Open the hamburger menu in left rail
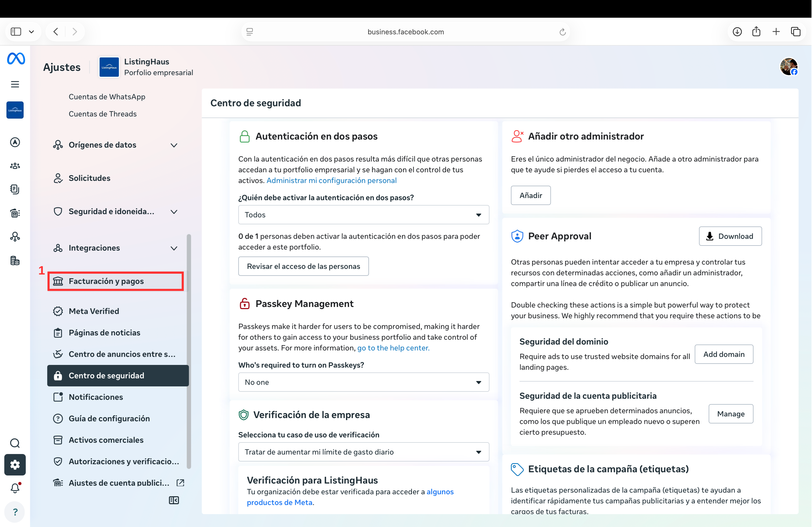 pyautogui.click(x=15, y=84)
